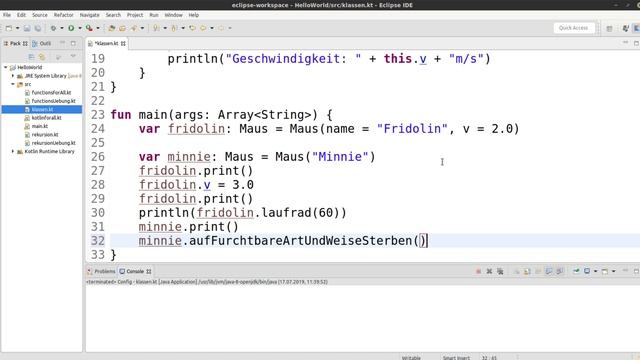Image resolution: width=640 pixels, height=360 pixels.
Task: Run the program with green Run icon
Action: point(71,28)
